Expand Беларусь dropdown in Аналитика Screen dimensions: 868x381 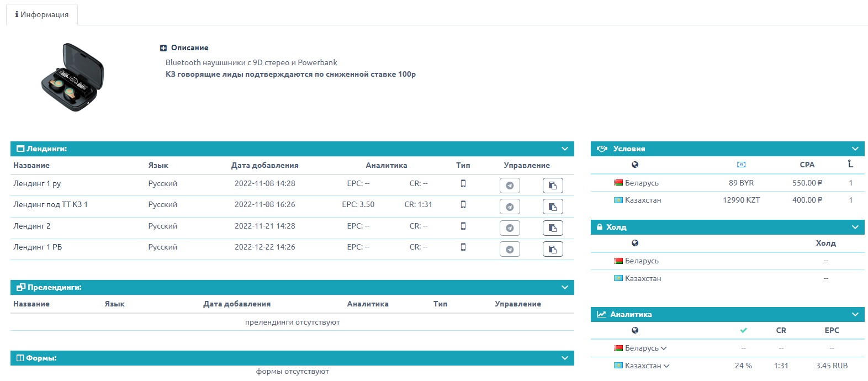pyautogui.click(x=664, y=348)
